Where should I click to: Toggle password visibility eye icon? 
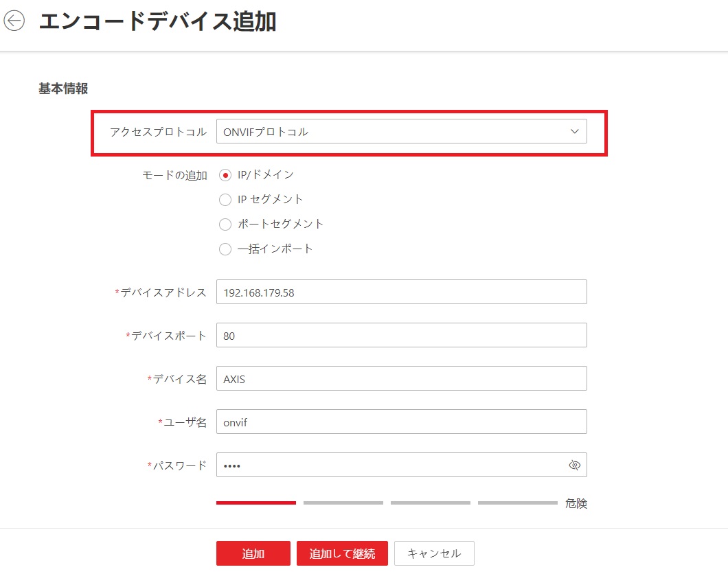tap(574, 465)
